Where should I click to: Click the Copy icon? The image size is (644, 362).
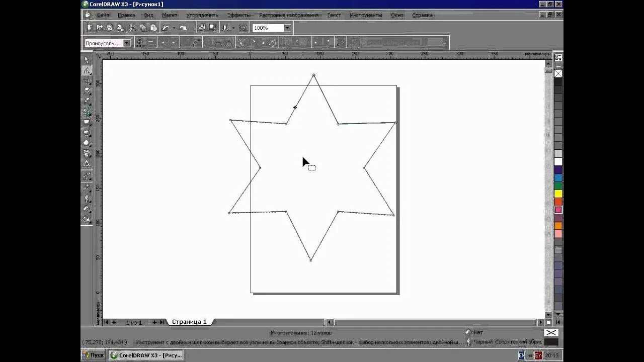point(143,28)
